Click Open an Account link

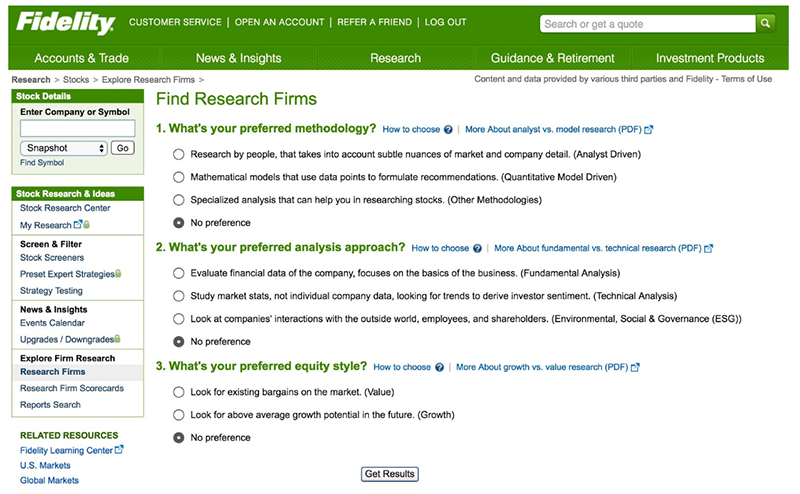point(279,22)
